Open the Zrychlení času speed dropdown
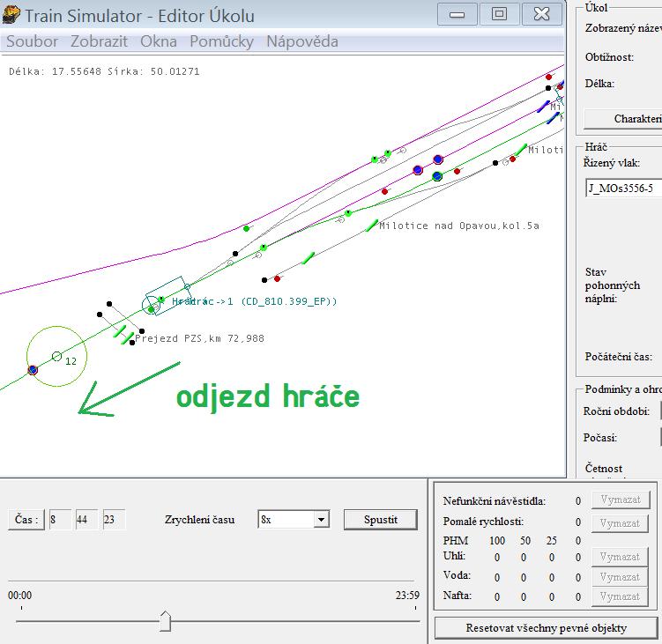Screen dimensions: 662x644 click(x=321, y=520)
